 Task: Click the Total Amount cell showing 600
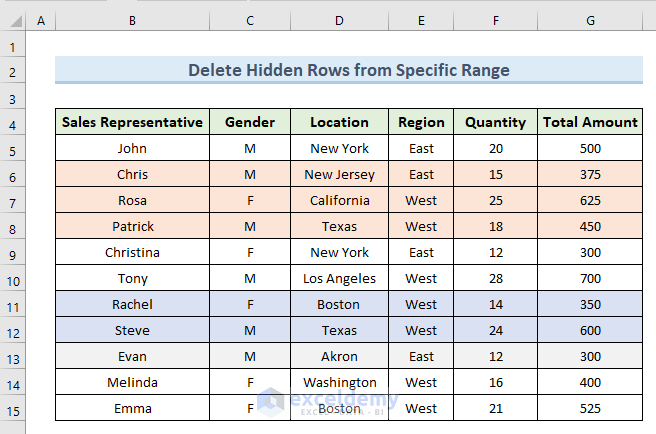coord(590,330)
